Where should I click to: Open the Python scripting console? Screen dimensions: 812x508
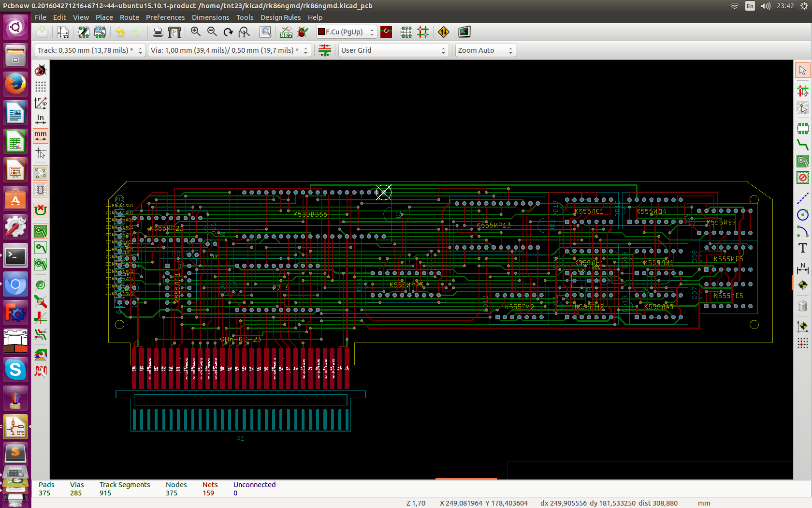coord(464,32)
